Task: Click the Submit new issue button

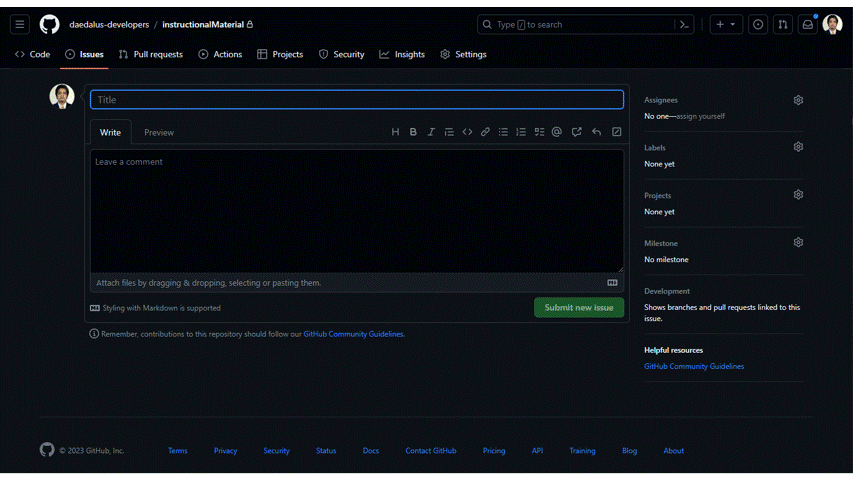Action: point(579,308)
